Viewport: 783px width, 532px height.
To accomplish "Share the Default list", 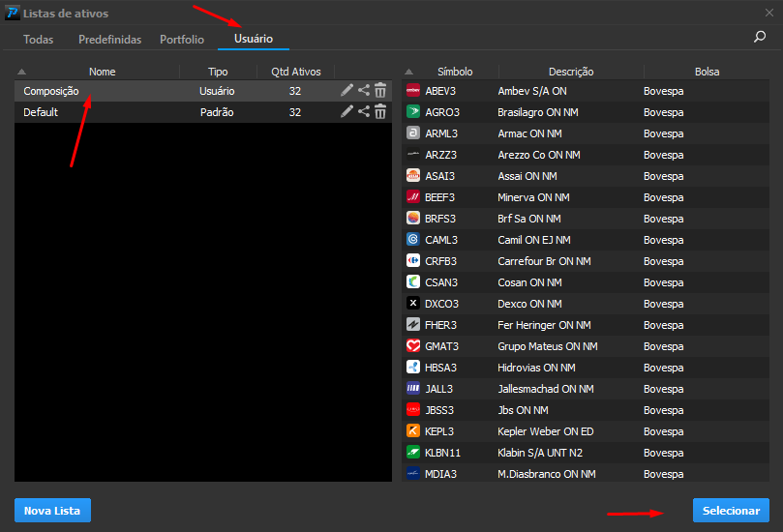I will point(364,112).
